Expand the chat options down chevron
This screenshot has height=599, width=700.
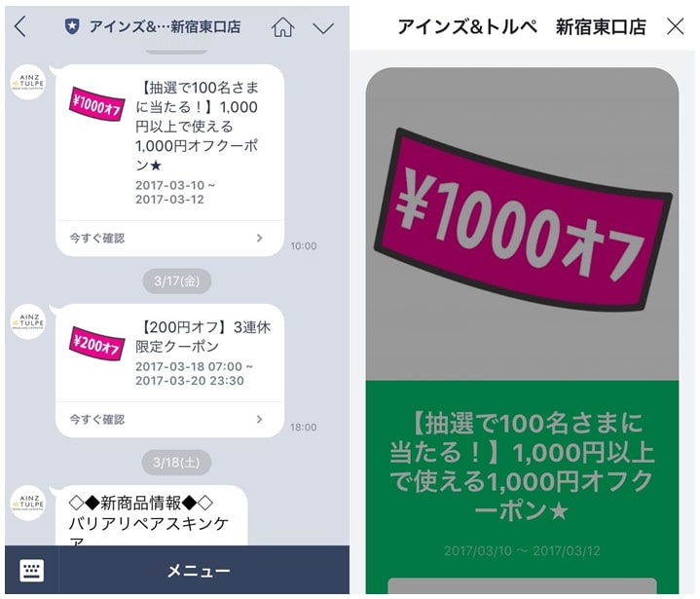click(x=323, y=28)
